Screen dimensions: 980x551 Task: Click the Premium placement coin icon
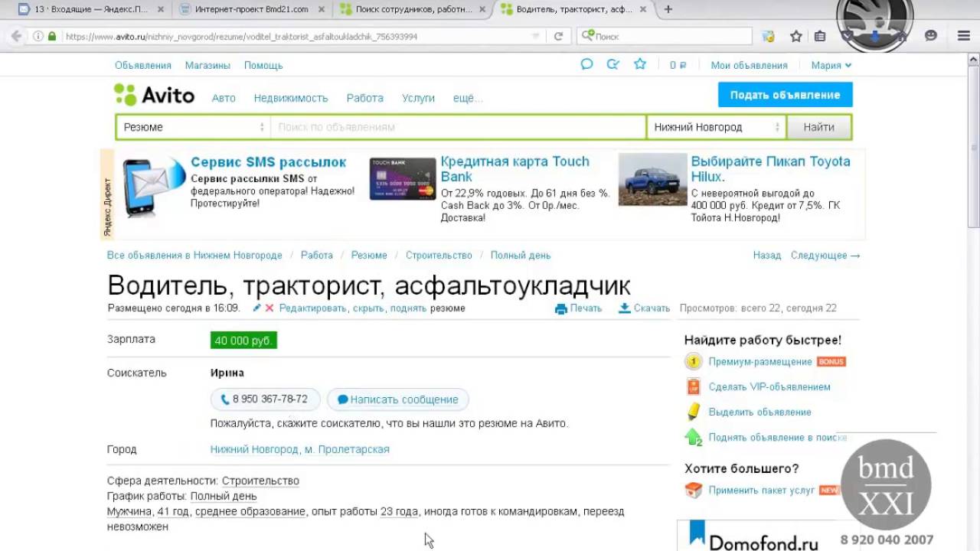pyautogui.click(x=693, y=361)
